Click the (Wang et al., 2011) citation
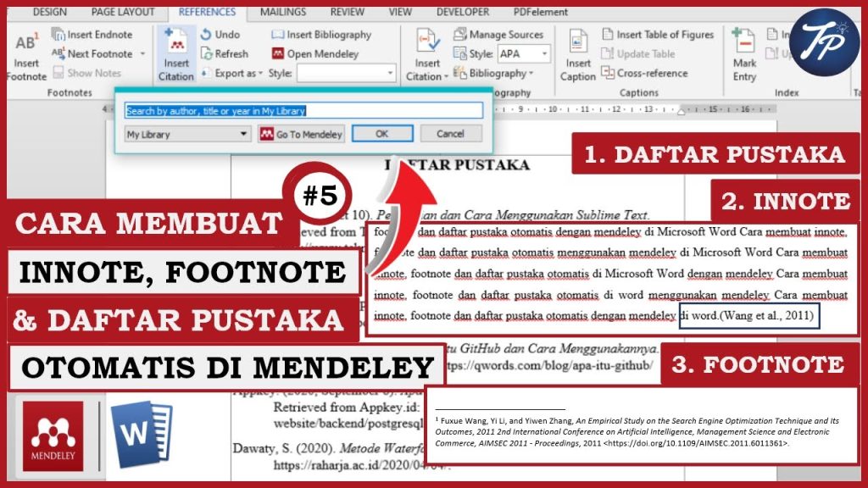The height and width of the screenshot is (488, 868). click(766, 316)
